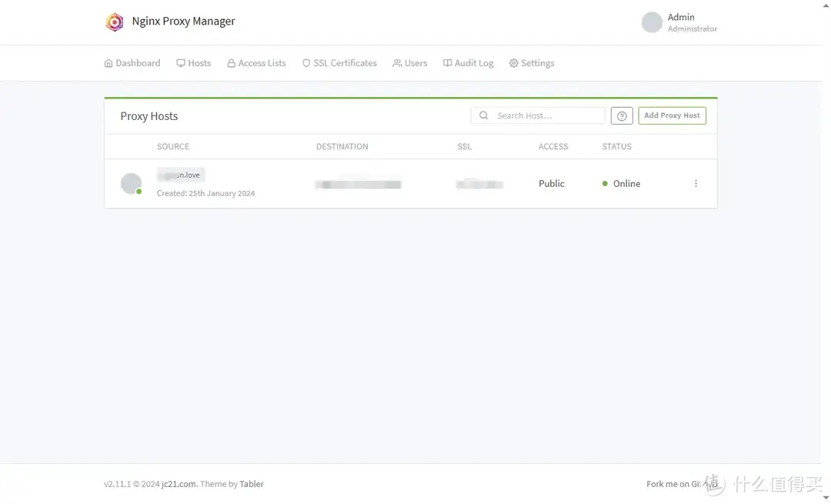Click the search magnifier icon

point(483,115)
